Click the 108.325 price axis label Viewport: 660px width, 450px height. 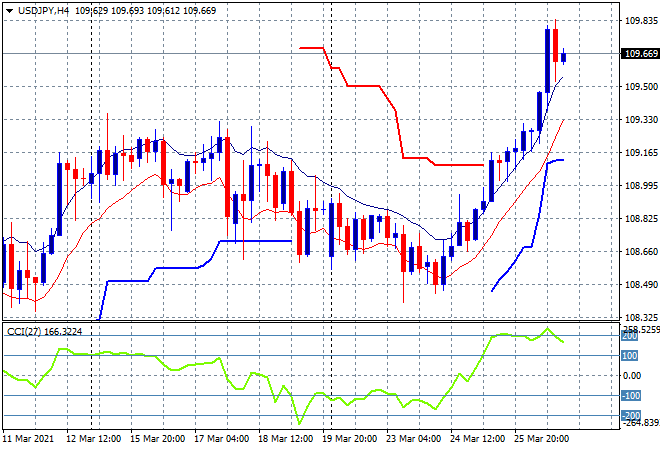[641, 317]
